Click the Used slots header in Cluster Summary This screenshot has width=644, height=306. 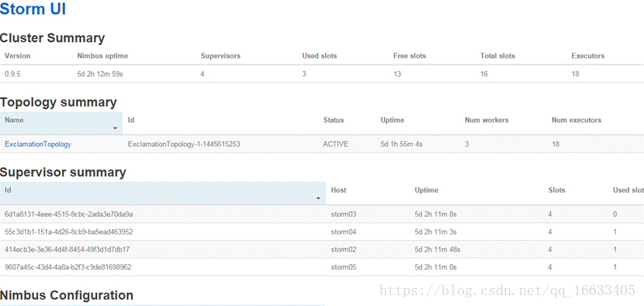(320, 55)
